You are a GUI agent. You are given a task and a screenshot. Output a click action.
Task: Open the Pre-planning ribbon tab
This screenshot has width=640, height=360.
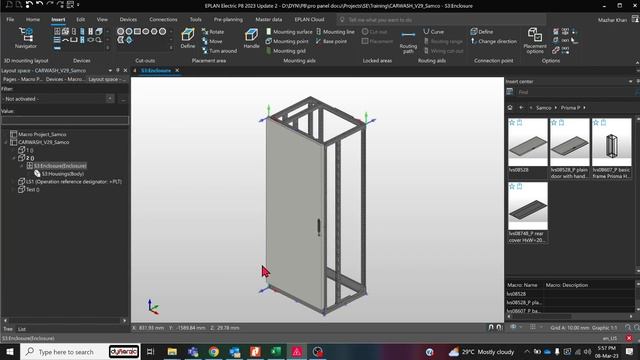coord(228,19)
